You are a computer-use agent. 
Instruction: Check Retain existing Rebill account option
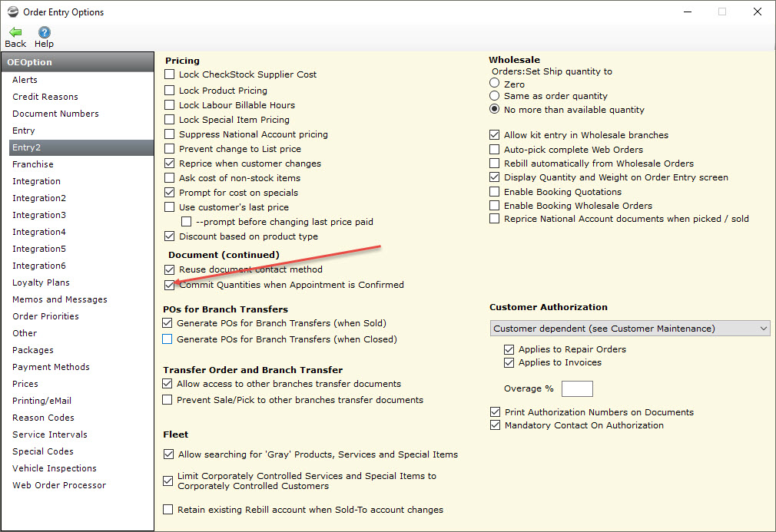[168, 509]
